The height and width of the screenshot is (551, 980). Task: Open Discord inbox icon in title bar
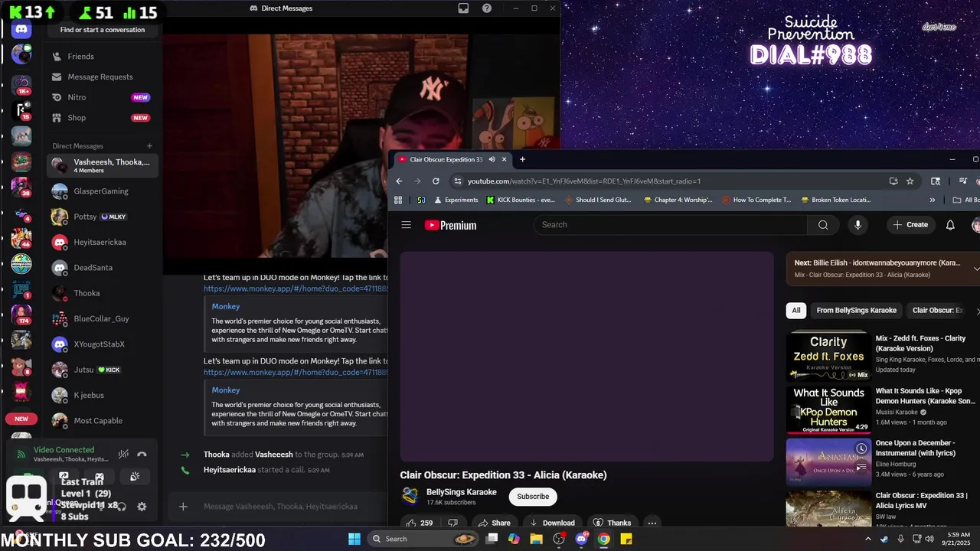[463, 8]
